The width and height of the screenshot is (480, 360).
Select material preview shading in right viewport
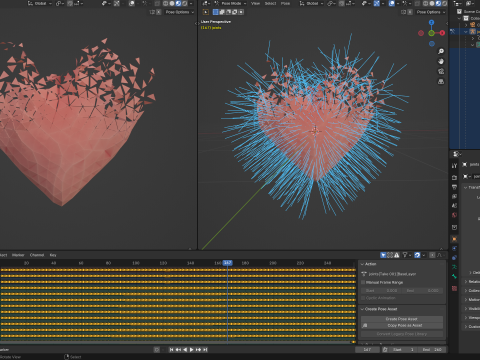(438, 3)
